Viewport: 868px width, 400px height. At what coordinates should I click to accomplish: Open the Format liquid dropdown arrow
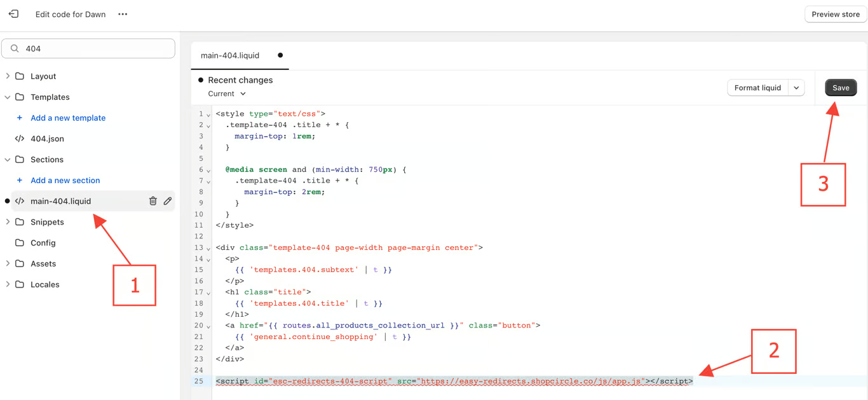pyautogui.click(x=796, y=88)
